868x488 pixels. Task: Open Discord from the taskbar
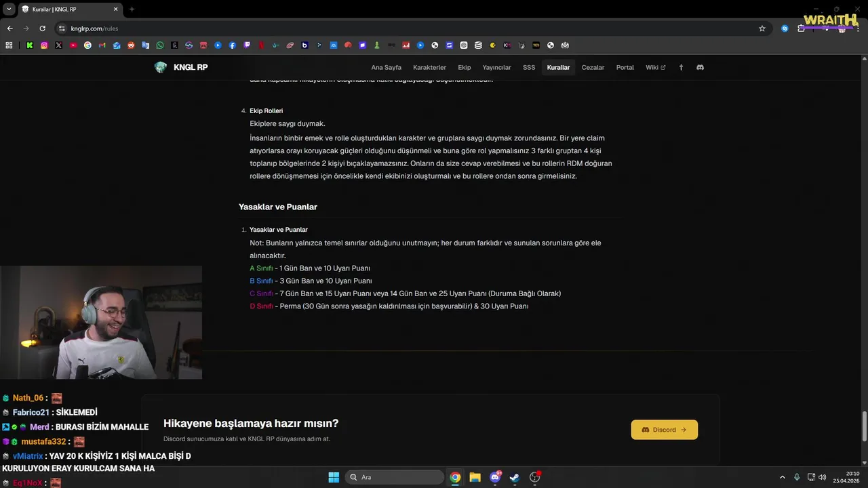495,477
